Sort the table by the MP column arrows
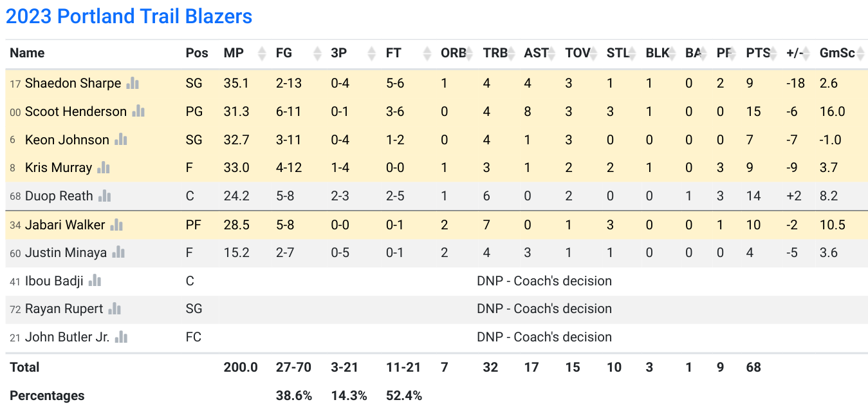Viewport: 868px width, 411px height. coord(261,53)
